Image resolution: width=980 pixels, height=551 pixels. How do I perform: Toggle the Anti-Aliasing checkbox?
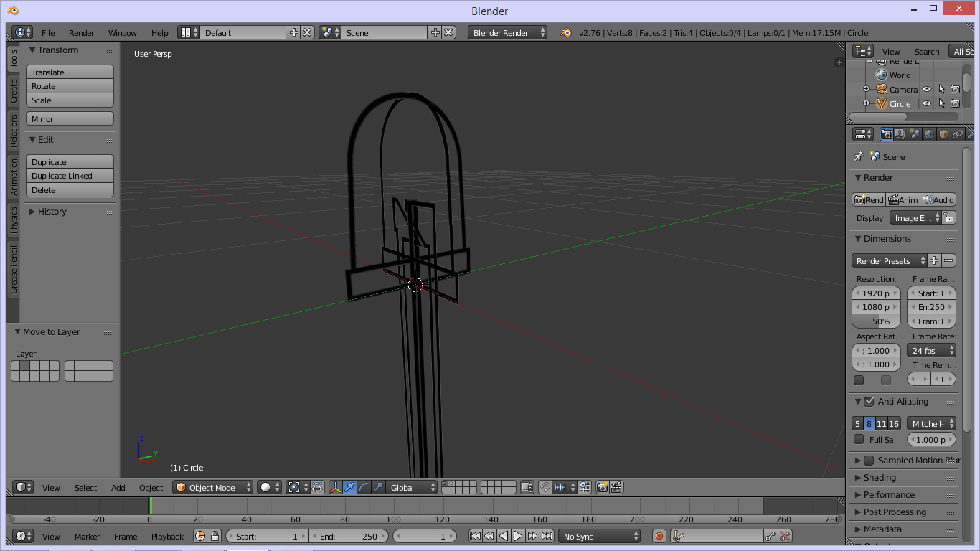869,401
